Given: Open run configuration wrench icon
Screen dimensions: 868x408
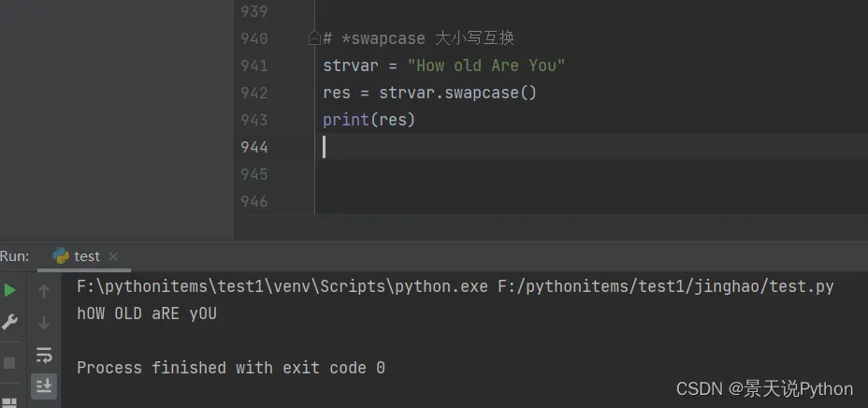Looking at the screenshot, I should (x=9, y=322).
